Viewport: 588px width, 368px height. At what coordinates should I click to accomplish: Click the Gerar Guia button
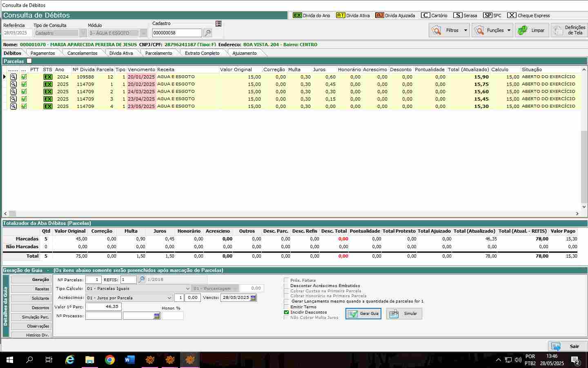point(363,314)
